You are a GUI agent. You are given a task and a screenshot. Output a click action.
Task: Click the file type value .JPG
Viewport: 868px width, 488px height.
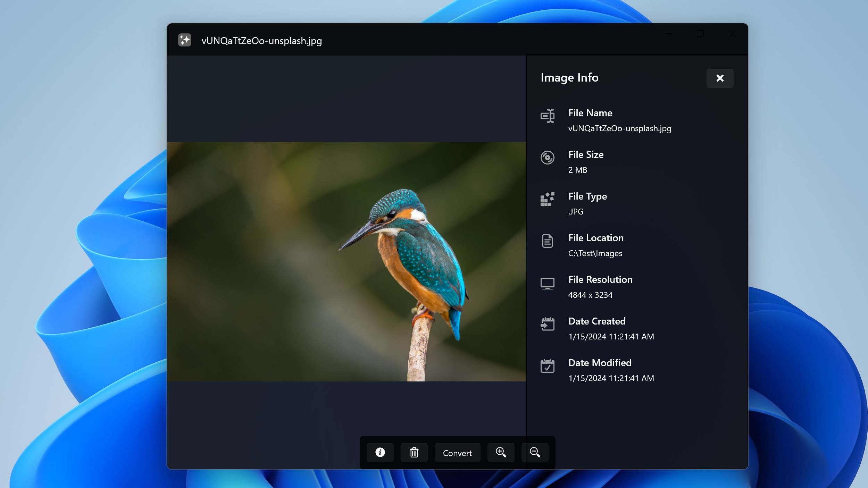click(x=576, y=212)
